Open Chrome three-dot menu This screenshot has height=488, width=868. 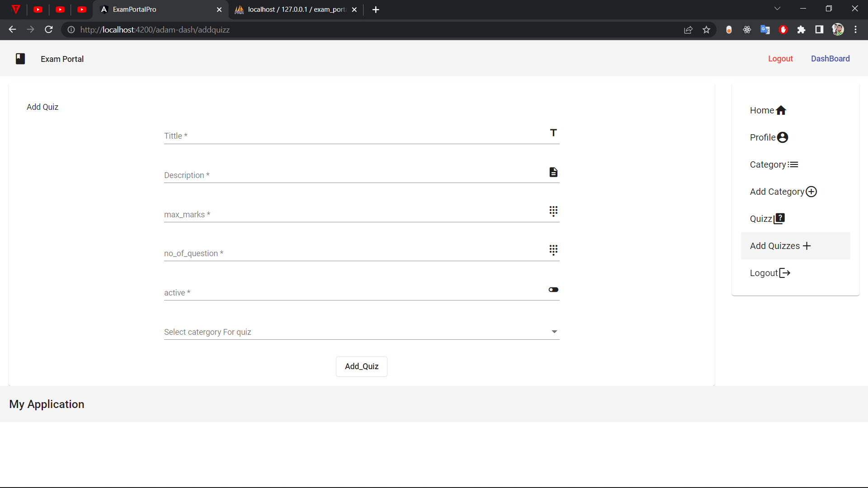(855, 30)
